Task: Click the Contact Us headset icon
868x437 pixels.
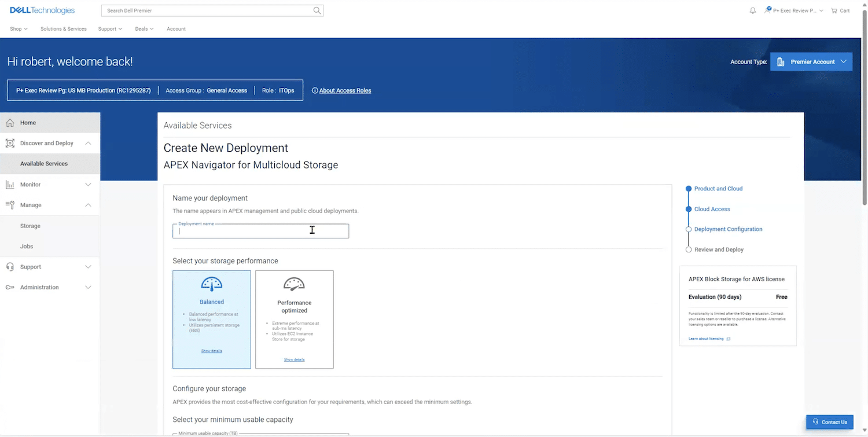Action: click(815, 422)
